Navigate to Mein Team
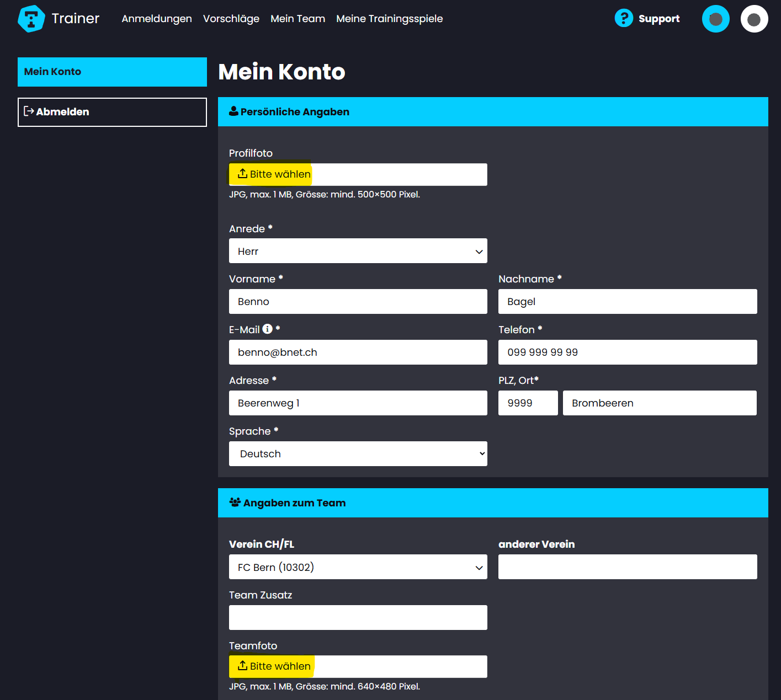 297,19
